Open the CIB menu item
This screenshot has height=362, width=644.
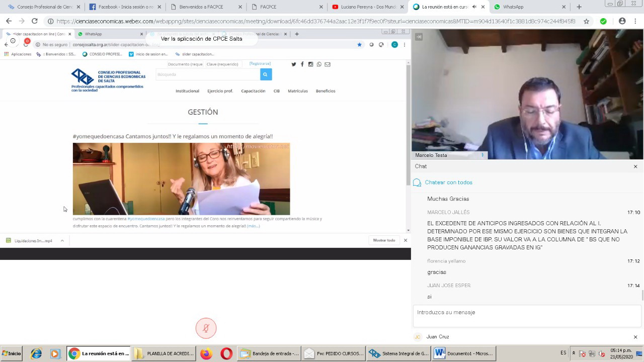tap(277, 91)
